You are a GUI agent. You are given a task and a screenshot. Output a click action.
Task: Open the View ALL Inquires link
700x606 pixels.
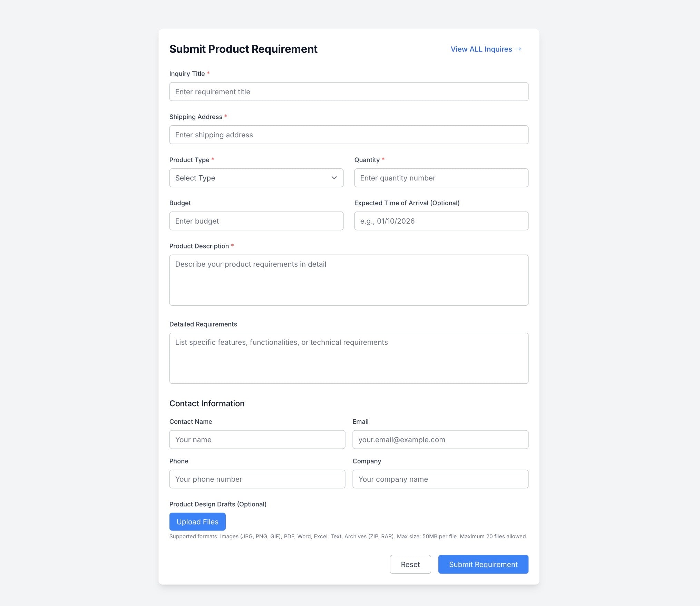pyautogui.click(x=486, y=49)
